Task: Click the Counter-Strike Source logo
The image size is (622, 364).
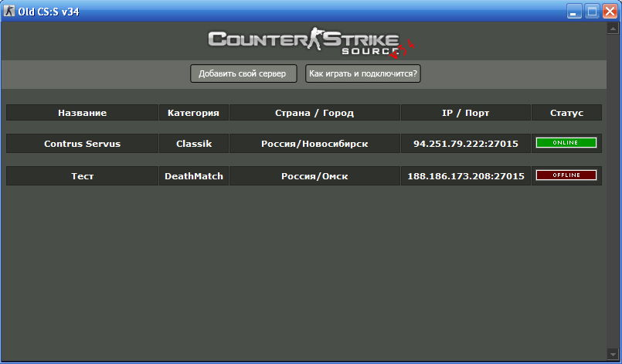Action: click(312, 43)
